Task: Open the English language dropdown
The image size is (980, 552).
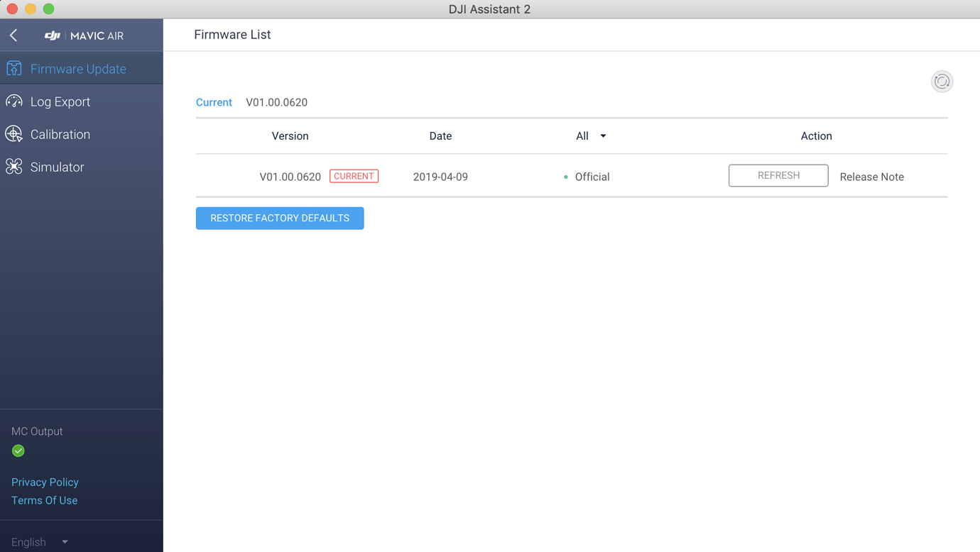Action: [x=40, y=542]
